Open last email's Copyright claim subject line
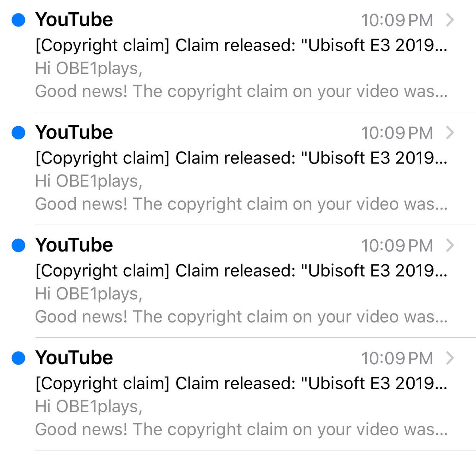This screenshot has width=476, height=452. pyautogui.click(x=241, y=384)
